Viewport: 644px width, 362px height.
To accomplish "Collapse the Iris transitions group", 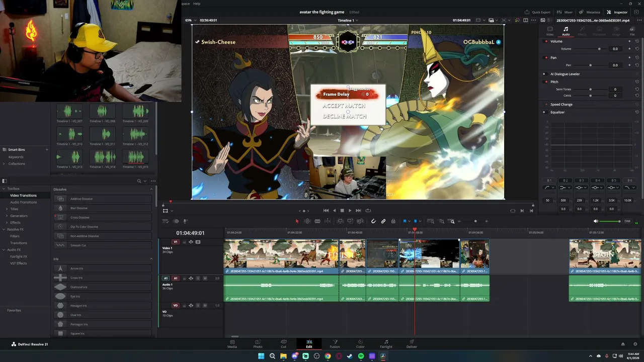I will point(151,259).
